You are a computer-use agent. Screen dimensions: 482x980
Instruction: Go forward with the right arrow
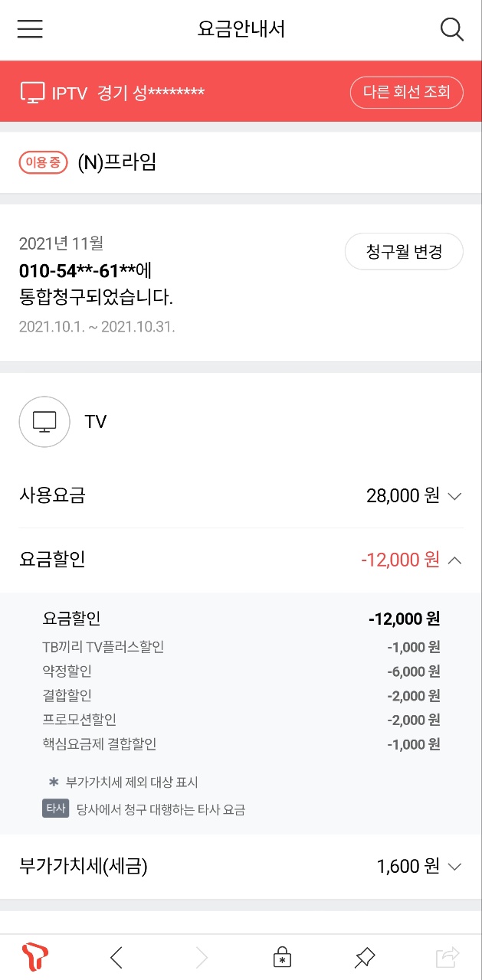[x=202, y=957]
